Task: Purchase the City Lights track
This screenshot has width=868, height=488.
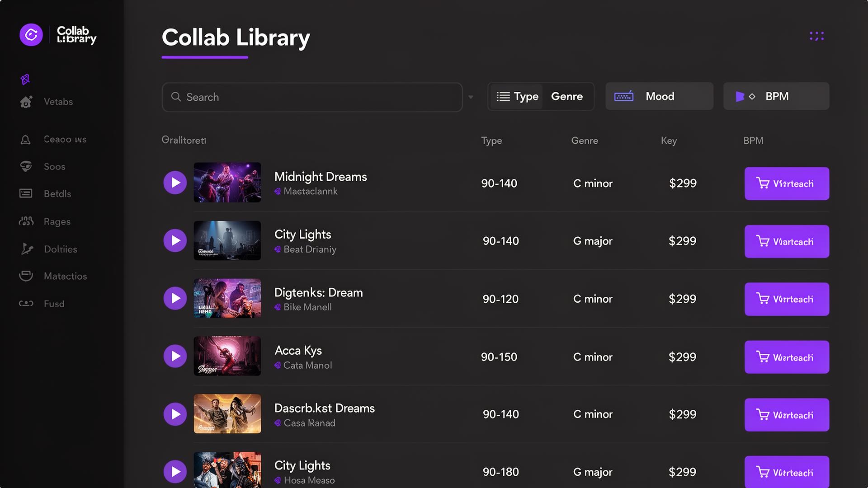Action: click(x=787, y=241)
